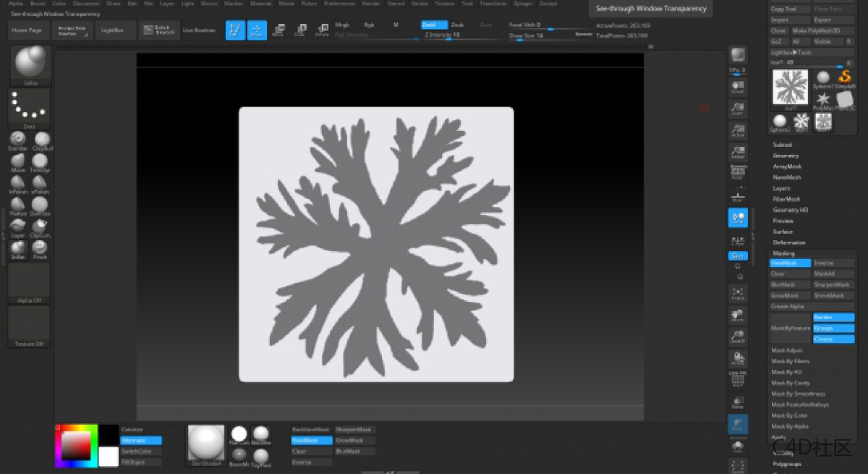Disable the Border option for MaskByFeature

833,318
